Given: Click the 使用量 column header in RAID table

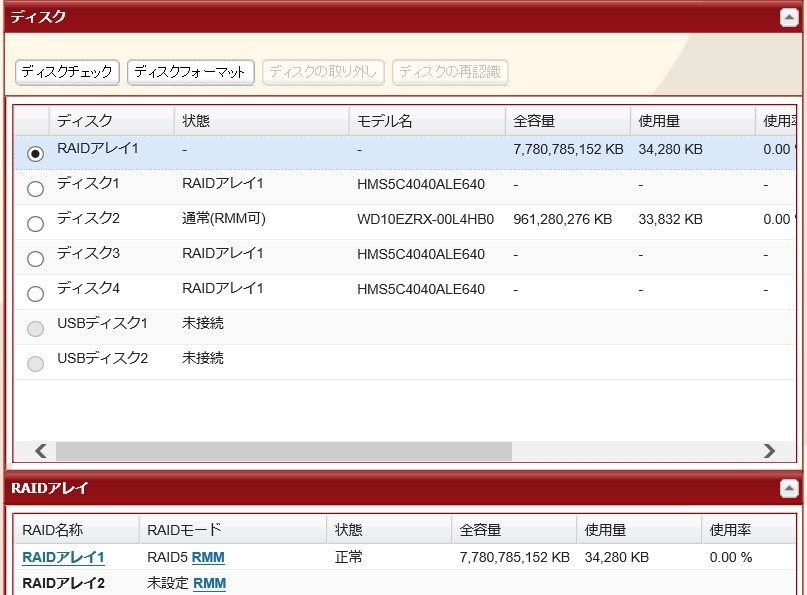Looking at the screenshot, I should coord(639,530).
